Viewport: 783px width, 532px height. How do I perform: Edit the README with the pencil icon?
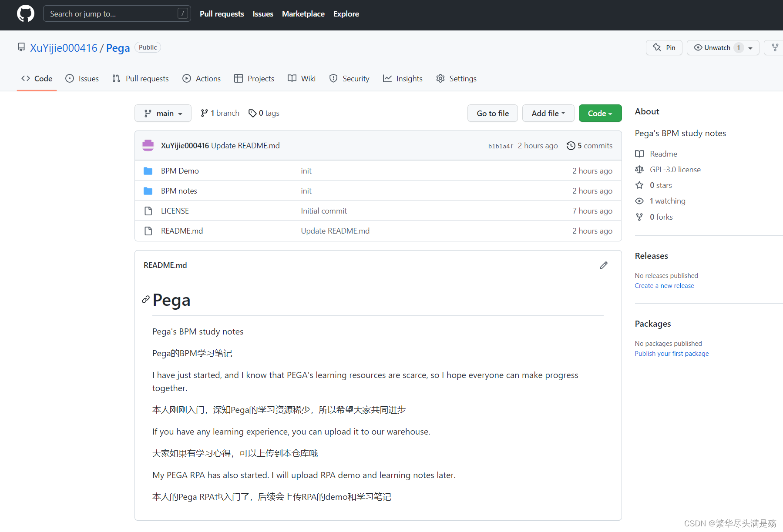(604, 265)
